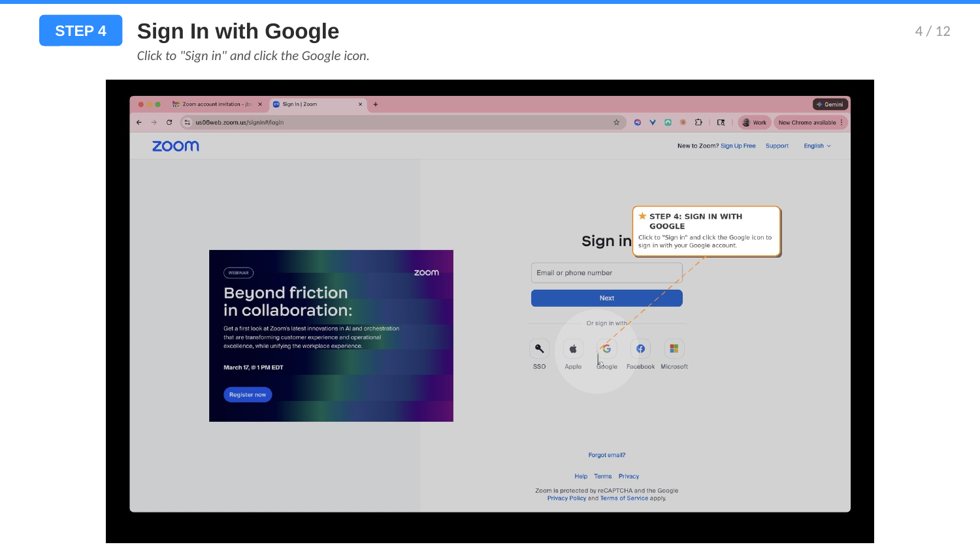The image size is (980, 551).
Task: Click the Google sign-in icon
Action: click(606, 349)
